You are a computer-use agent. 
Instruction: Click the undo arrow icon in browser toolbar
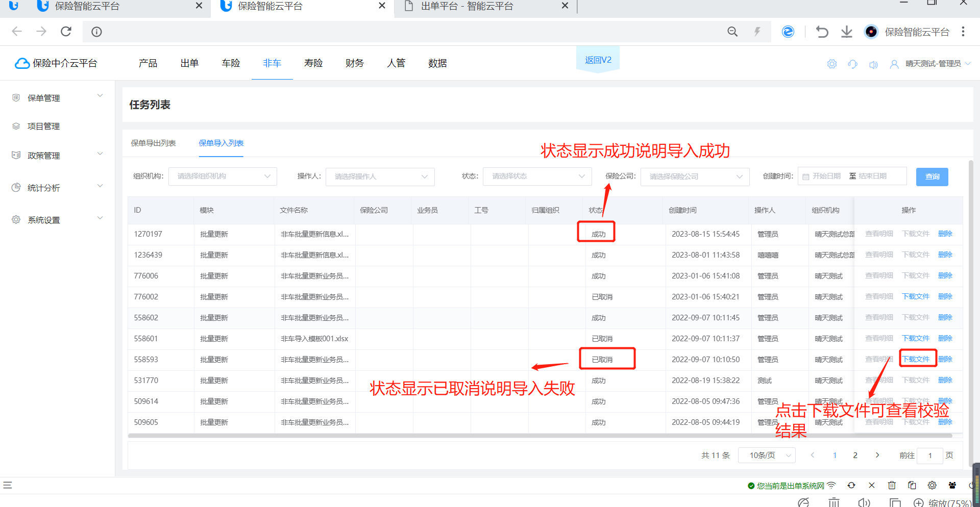click(x=822, y=32)
